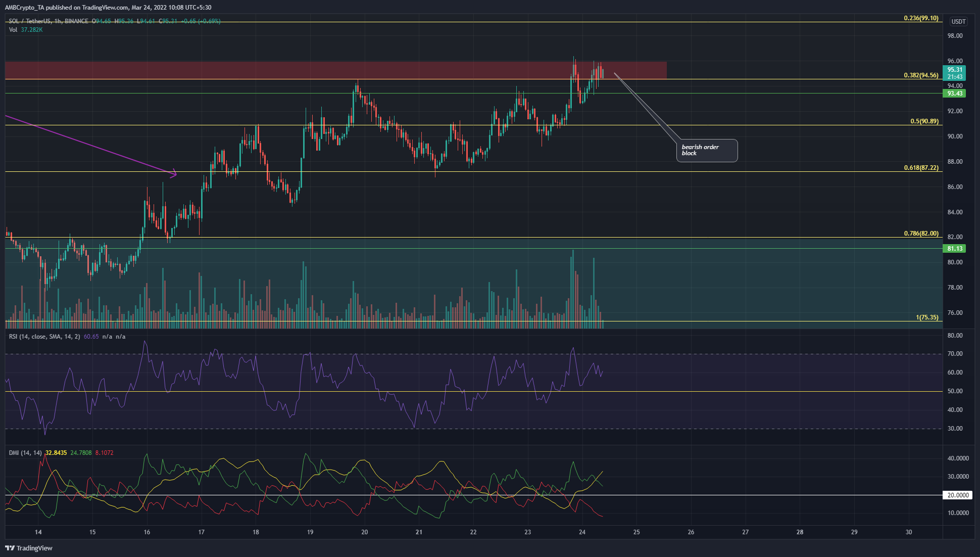Select the 0.236(99.10) Fibonacci label
This screenshot has width=980, height=557.
(921, 18)
